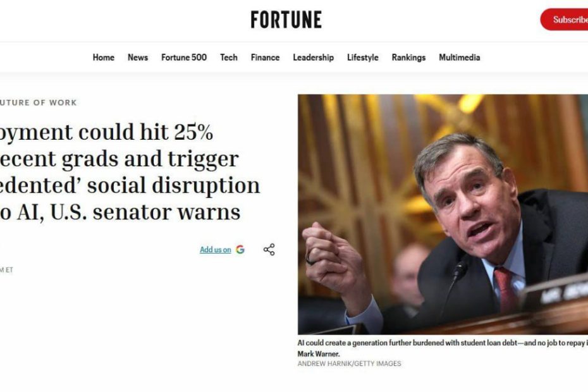Open the Home menu item
This screenshot has width=588, height=392.
tap(104, 58)
